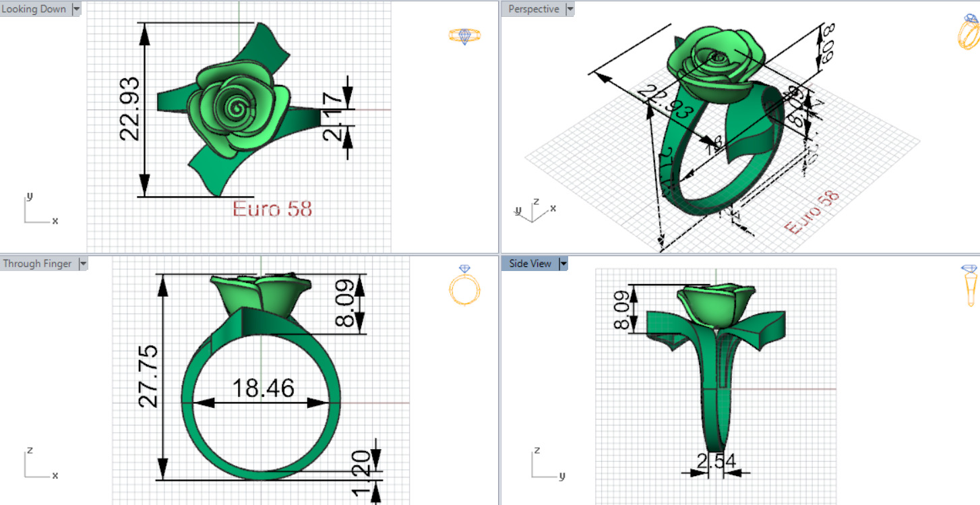Select the Euro 58 label in Perspective view

pyautogui.click(x=813, y=212)
